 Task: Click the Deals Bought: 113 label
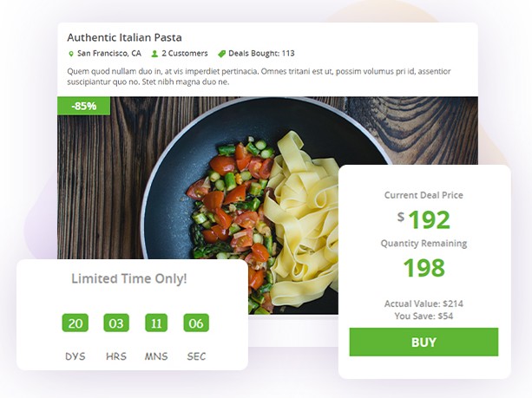pos(261,53)
